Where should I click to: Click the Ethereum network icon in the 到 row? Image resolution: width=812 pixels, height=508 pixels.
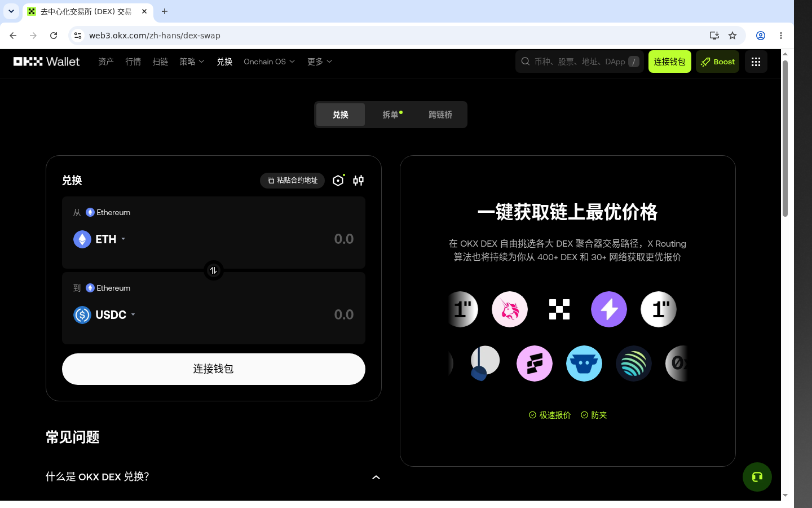(x=90, y=288)
